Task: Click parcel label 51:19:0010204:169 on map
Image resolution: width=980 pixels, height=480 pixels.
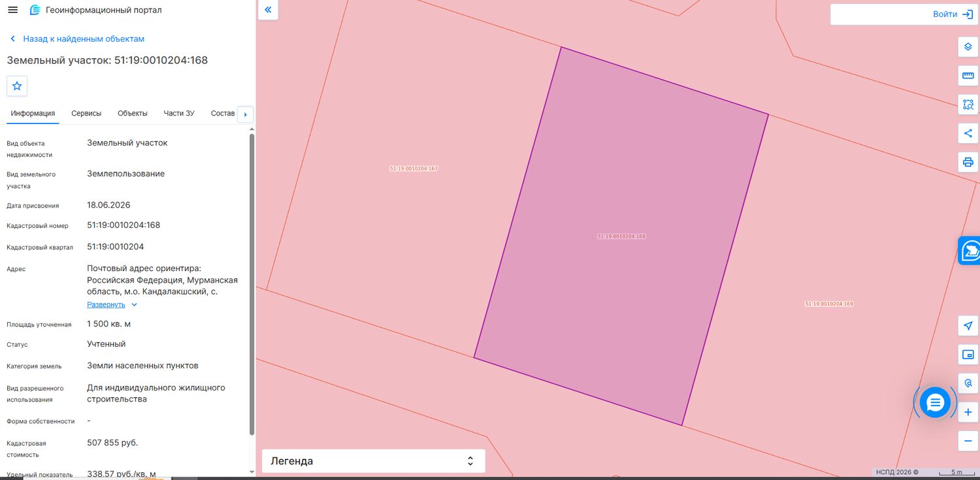Action: (x=829, y=304)
